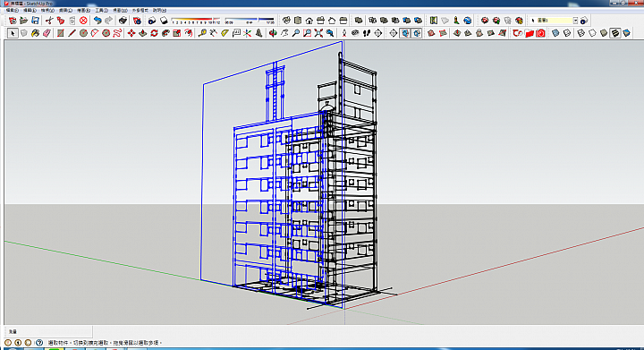Pick the Follow Me tool
Image resolution: width=644 pixels, height=350 pixels.
(165, 33)
